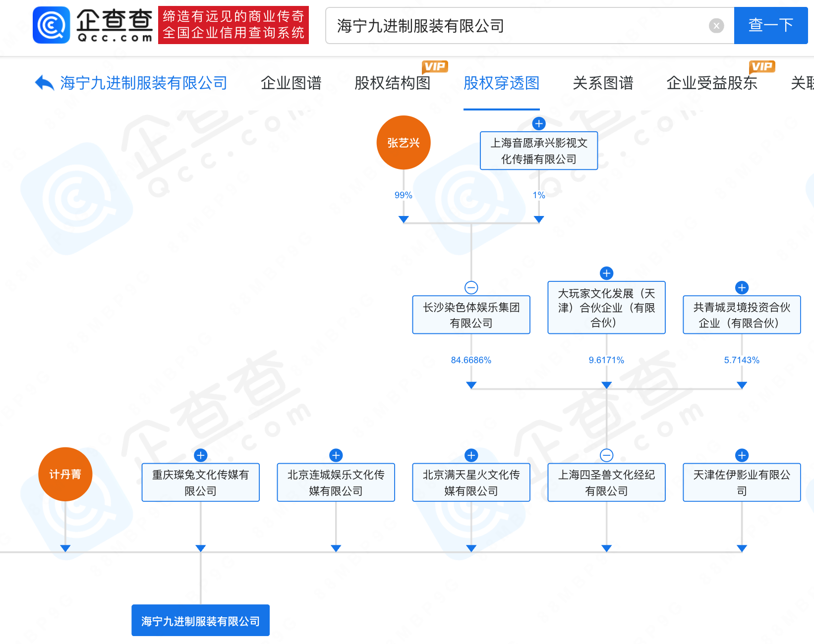Image resolution: width=814 pixels, height=644 pixels.
Task: Open the 股权结构图 tab
Action: 392,83
